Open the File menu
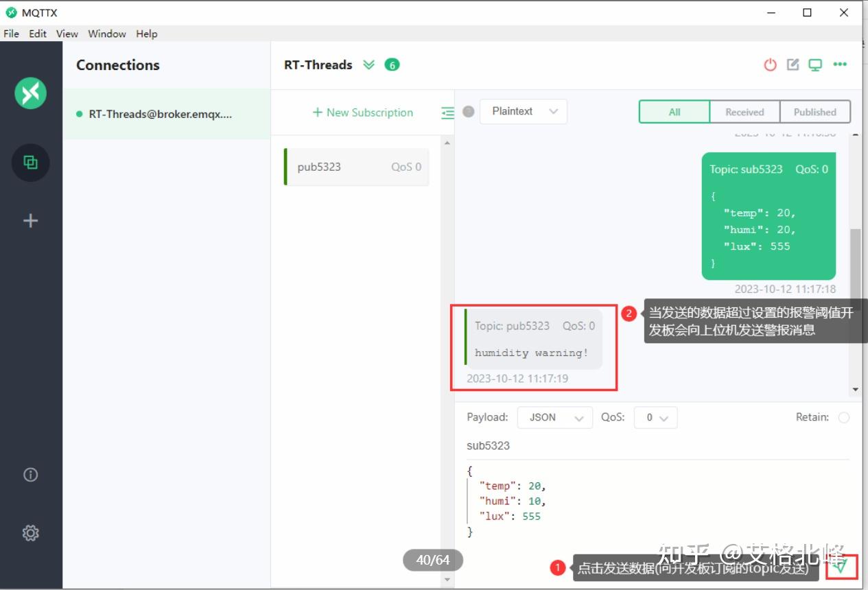The height and width of the screenshot is (590, 868). click(12, 34)
